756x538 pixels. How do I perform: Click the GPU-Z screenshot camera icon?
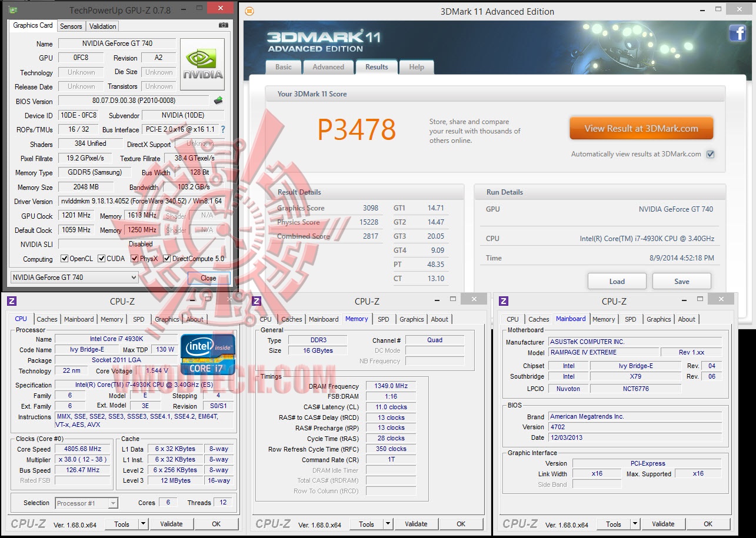pyautogui.click(x=223, y=25)
